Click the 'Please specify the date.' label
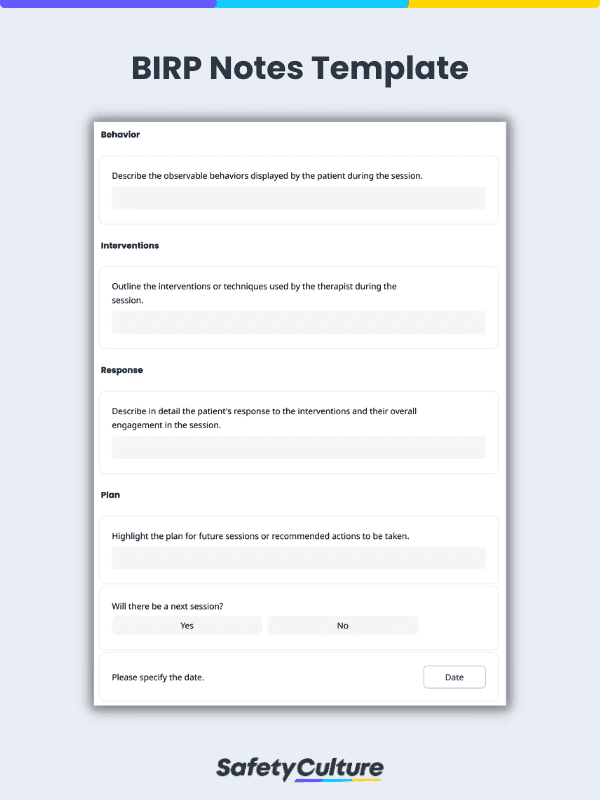 [158, 677]
